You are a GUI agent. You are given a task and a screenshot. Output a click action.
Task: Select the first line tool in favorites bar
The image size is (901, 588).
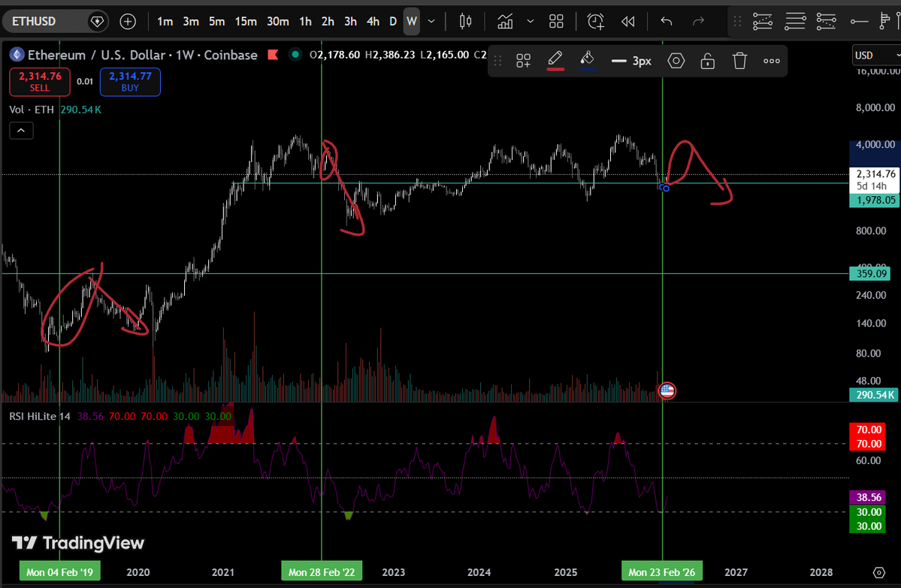(763, 21)
